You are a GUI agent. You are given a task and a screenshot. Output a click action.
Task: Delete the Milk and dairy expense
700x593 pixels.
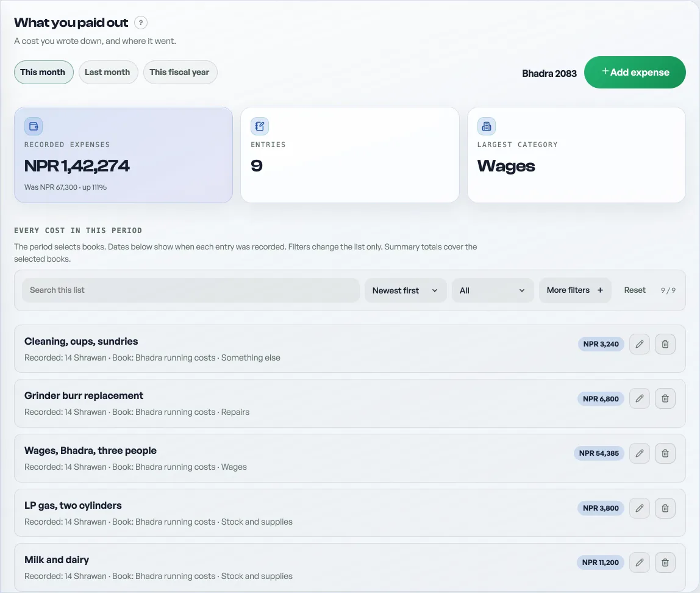665,562
